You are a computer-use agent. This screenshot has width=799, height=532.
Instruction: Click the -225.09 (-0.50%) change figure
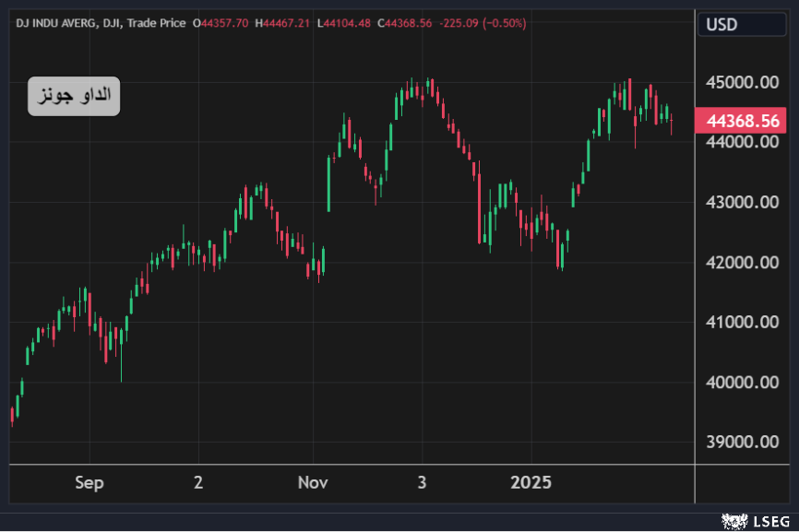click(484, 23)
